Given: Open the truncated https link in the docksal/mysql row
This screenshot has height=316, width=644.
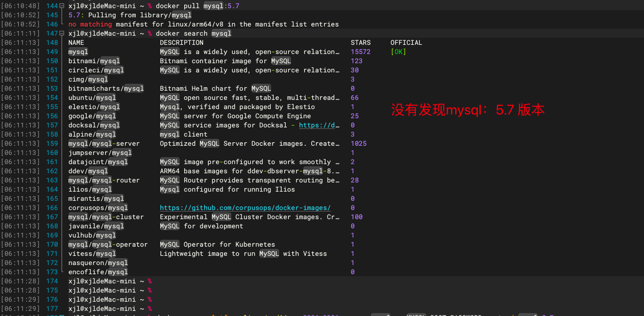Looking at the screenshot, I should point(319,125).
